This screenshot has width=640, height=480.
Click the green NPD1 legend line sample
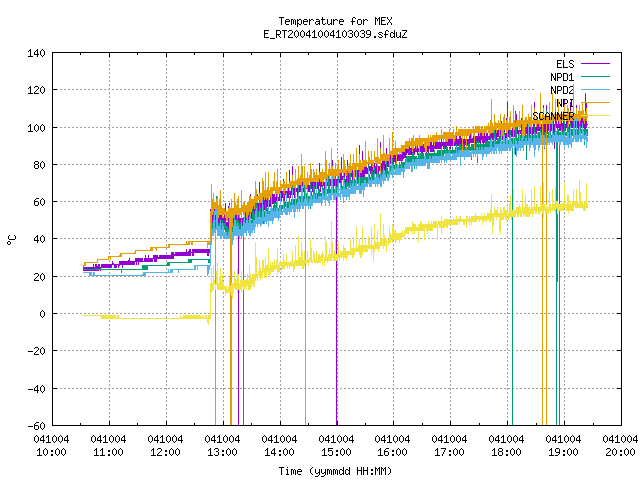click(595, 76)
